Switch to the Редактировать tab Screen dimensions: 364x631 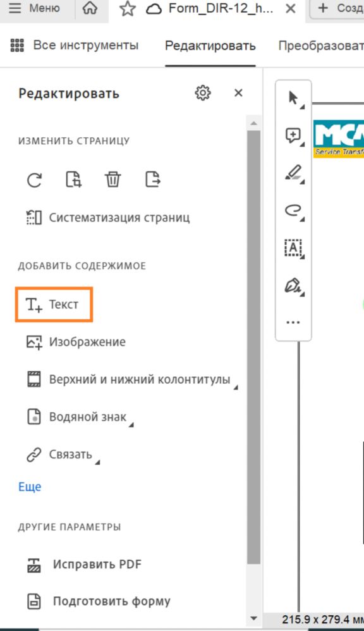[x=210, y=46]
